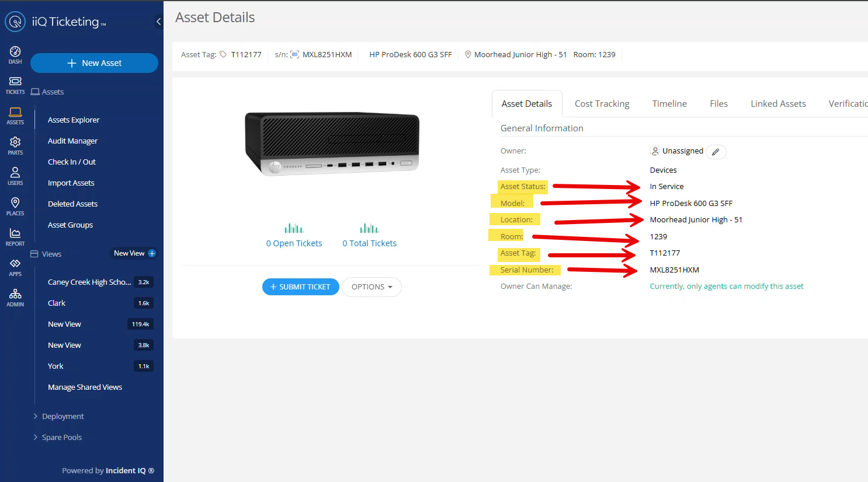The image size is (868, 482).
Task: Switch to the Cost Tracking tab
Action: [x=602, y=103]
